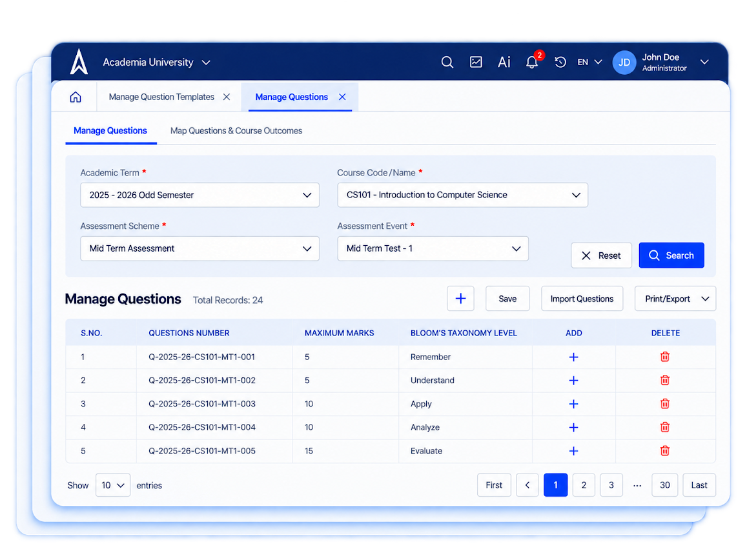Screen dimensions: 747x560
Task: Close the Manage Questions top tab
Action: tap(342, 97)
